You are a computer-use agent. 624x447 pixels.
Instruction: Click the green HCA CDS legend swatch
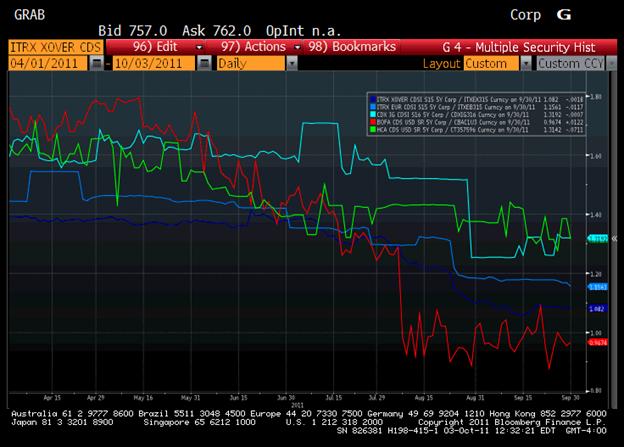click(x=373, y=129)
